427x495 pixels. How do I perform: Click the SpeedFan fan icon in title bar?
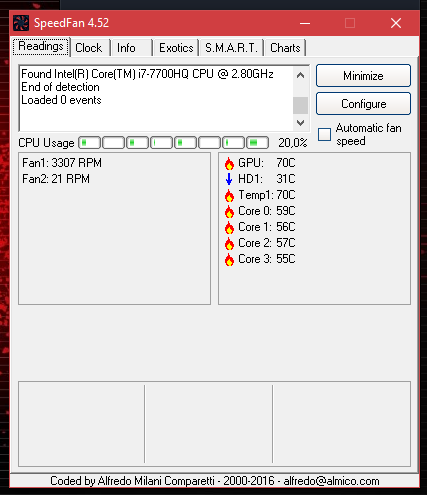click(x=21, y=23)
